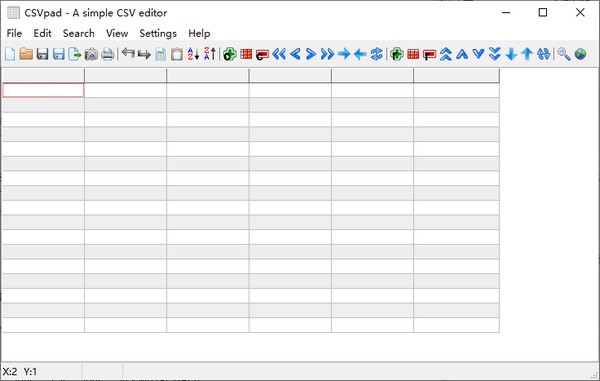Viewport: 600px width, 381px height.
Task: Click the red remove icon before the double-left chevrons
Action: 262,55
